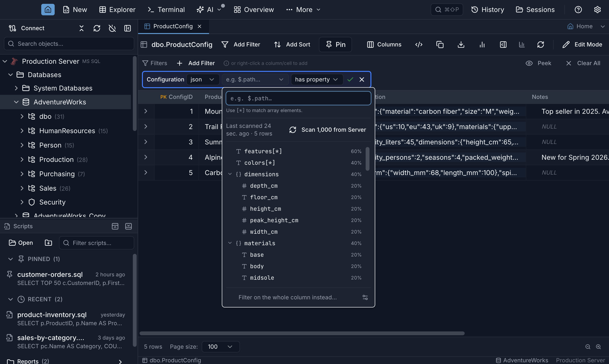The height and width of the screenshot is (364, 609).
Task: Open the Explorer tab
Action: tap(117, 10)
